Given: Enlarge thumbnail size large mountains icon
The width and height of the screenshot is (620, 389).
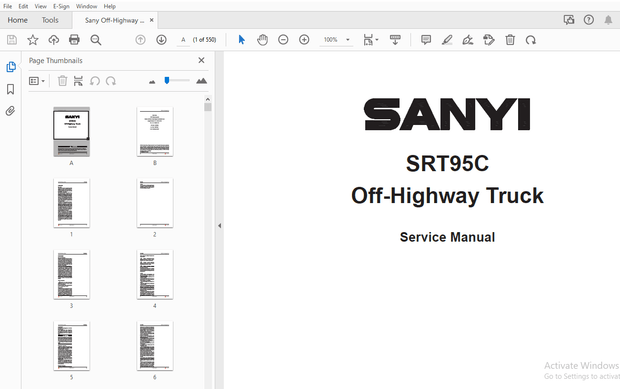Looking at the screenshot, I should (x=201, y=81).
